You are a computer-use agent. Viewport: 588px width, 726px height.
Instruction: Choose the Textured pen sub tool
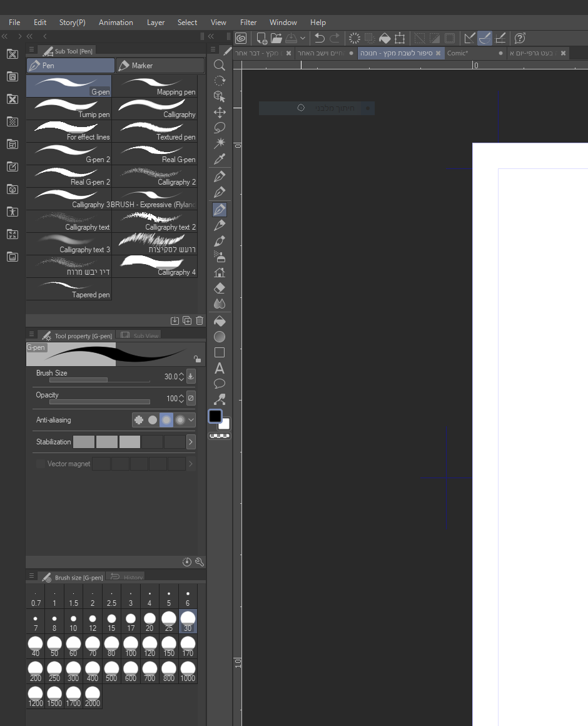coord(155,131)
